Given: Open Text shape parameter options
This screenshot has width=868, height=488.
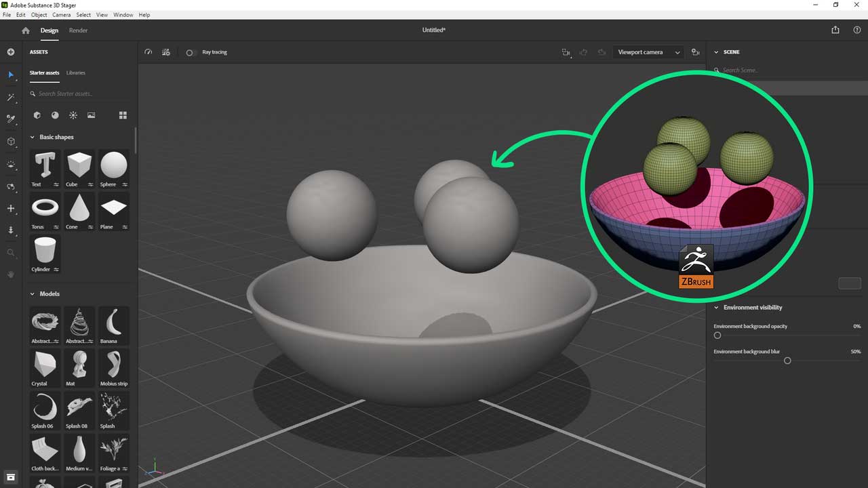Looking at the screenshot, I should pyautogui.click(x=56, y=184).
